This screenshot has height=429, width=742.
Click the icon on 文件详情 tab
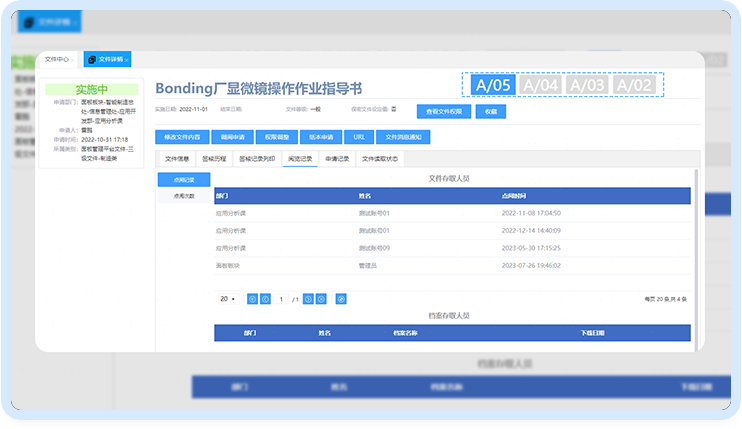pyautogui.click(x=91, y=60)
